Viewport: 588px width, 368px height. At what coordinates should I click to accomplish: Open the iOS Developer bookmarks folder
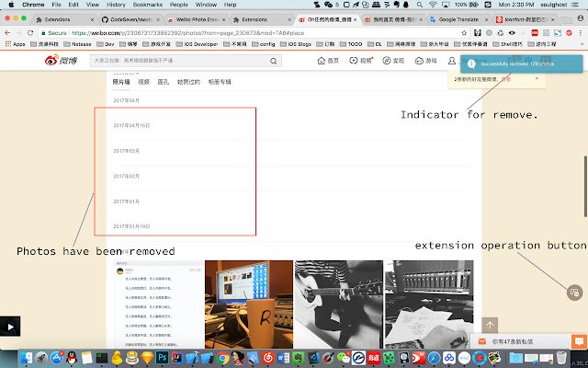pyautogui.click(x=197, y=44)
